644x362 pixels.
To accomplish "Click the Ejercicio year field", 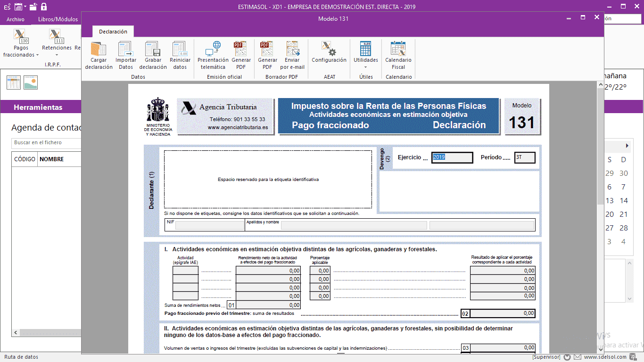I will click(452, 157).
